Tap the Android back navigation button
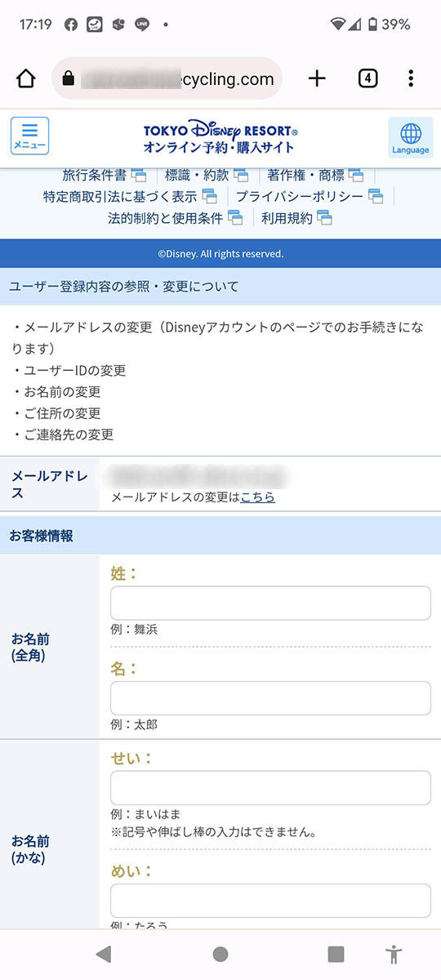This screenshot has height=980, width=441. coord(103,954)
